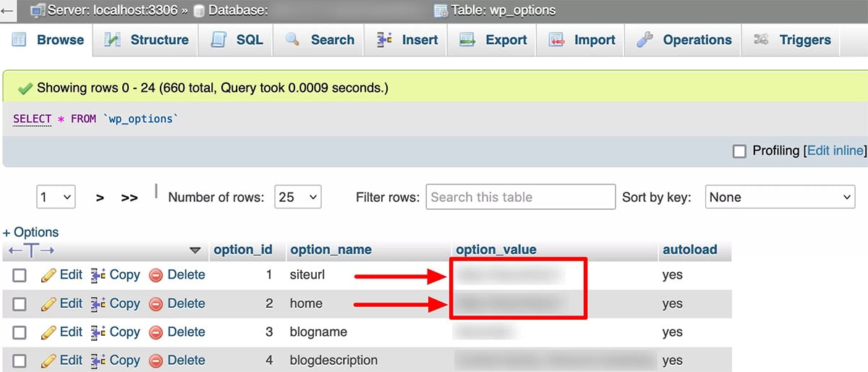Click the Filter rows search field

point(520,197)
